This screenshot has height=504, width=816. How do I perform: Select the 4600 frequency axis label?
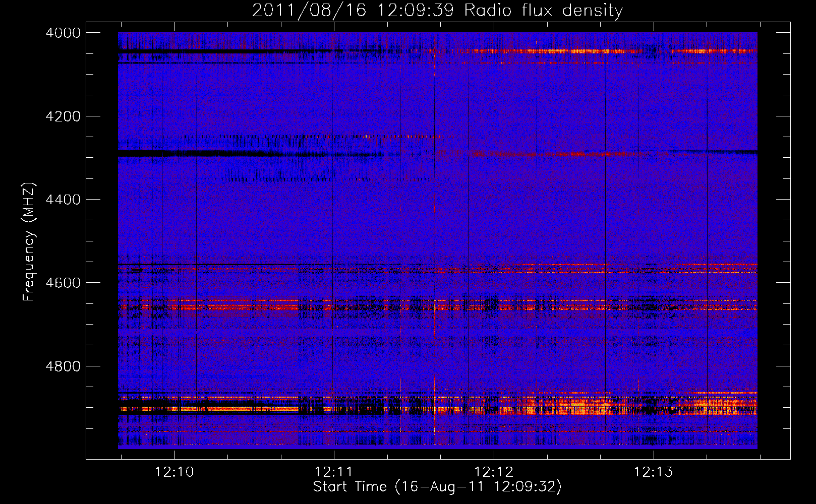click(63, 283)
